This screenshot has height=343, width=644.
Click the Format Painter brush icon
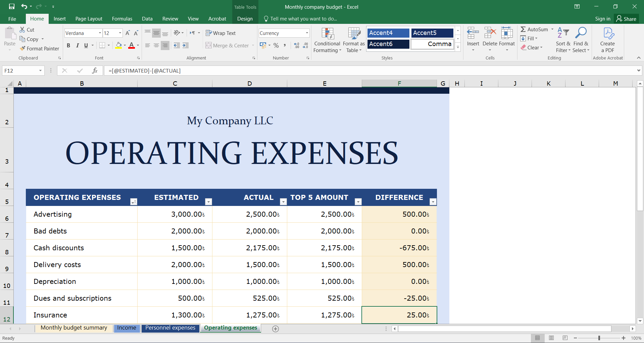pyautogui.click(x=22, y=48)
